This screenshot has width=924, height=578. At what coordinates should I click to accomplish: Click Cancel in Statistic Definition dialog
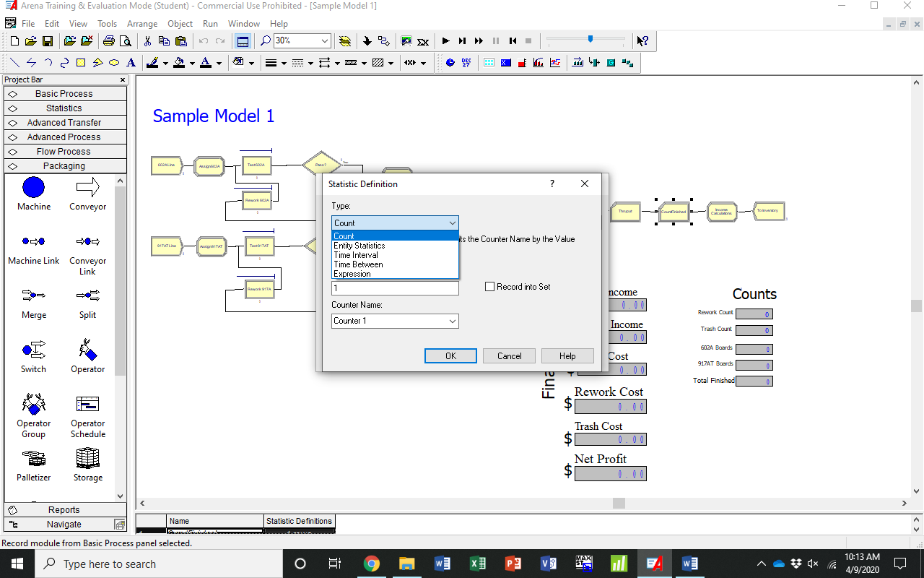click(x=509, y=355)
